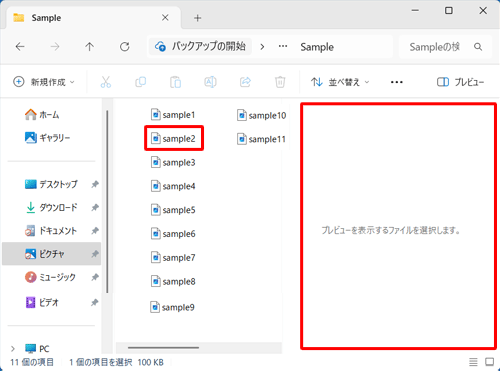
Task: Minimize the Explorer window
Action: point(415,11)
